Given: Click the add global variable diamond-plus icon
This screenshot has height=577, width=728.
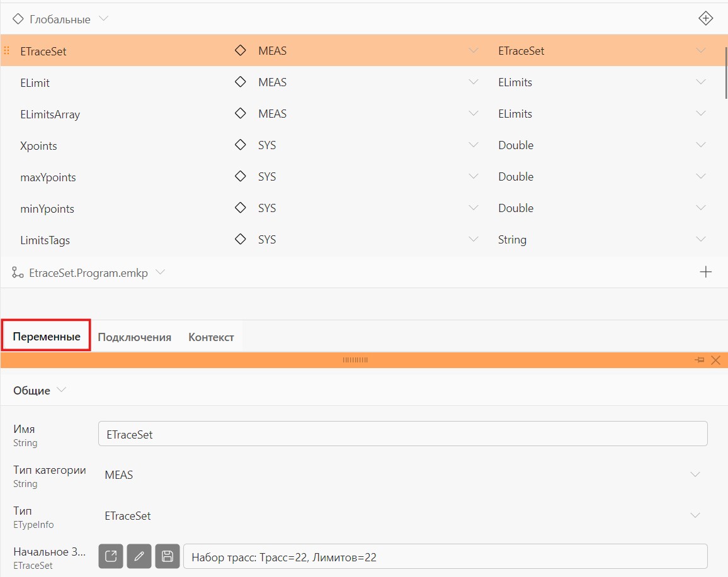Looking at the screenshot, I should point(705,18).
